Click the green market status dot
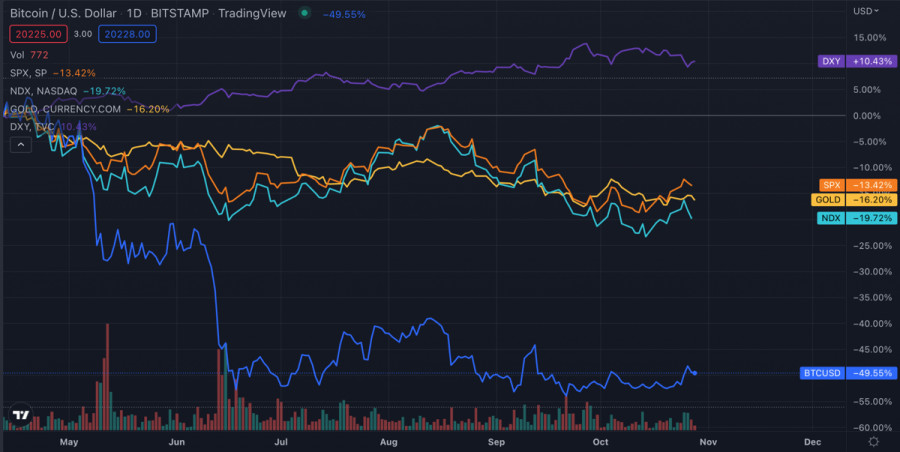Viewport: 900px width, 452px height. click(x=305, y=13)
